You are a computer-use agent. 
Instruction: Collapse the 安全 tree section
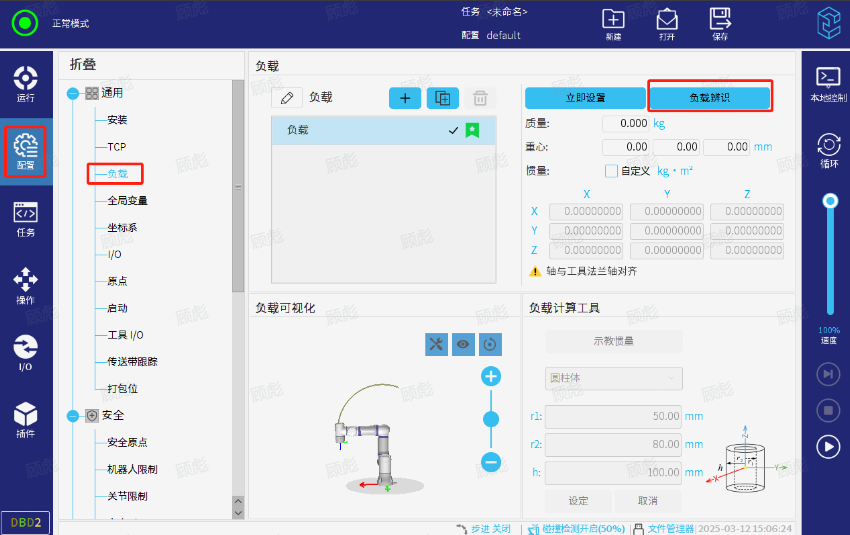coord(72,415)
